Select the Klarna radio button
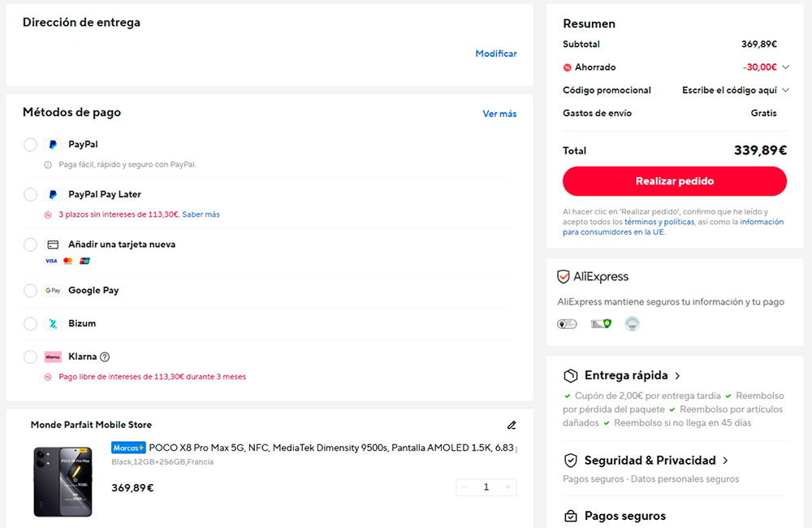Viewport: 812px width, 528px height. click(30, 357)
